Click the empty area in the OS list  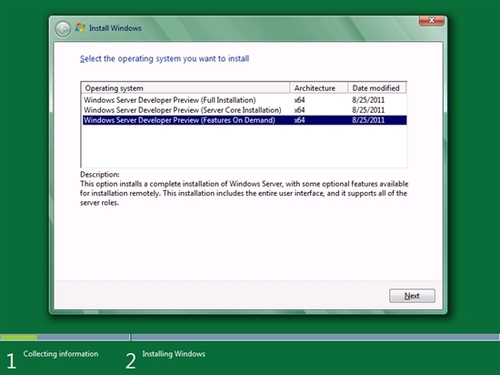click(244, 146)
